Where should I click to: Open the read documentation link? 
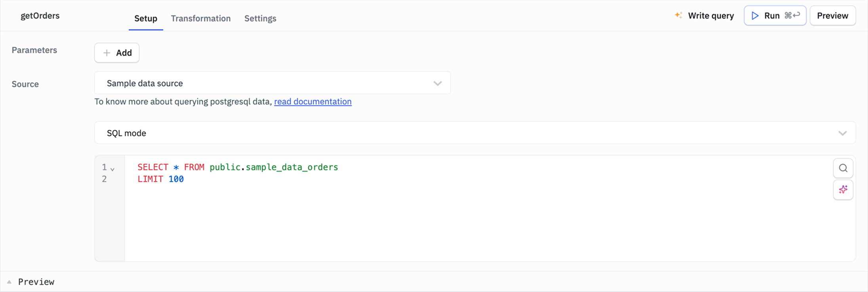[313, 101]
